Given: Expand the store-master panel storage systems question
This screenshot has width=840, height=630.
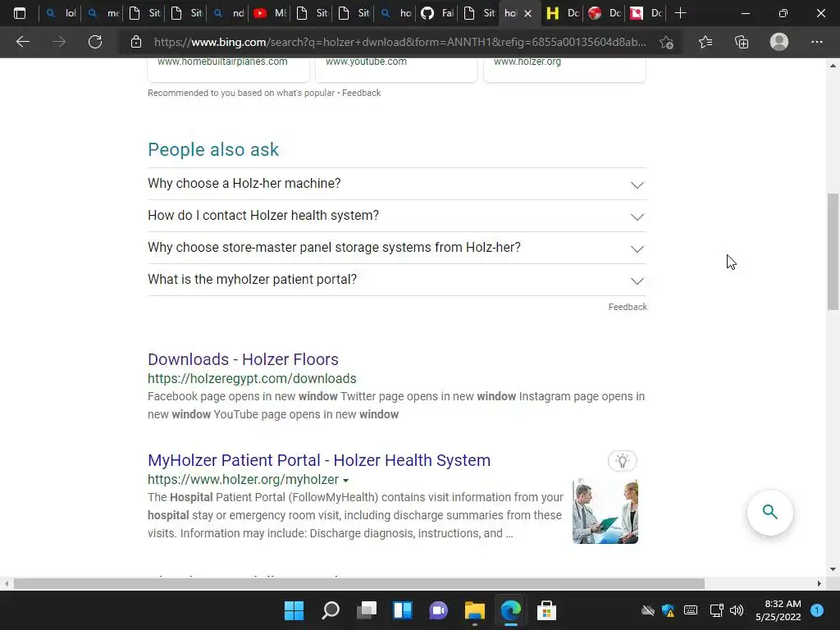Looking at the screenshot, I should point(397,248).
